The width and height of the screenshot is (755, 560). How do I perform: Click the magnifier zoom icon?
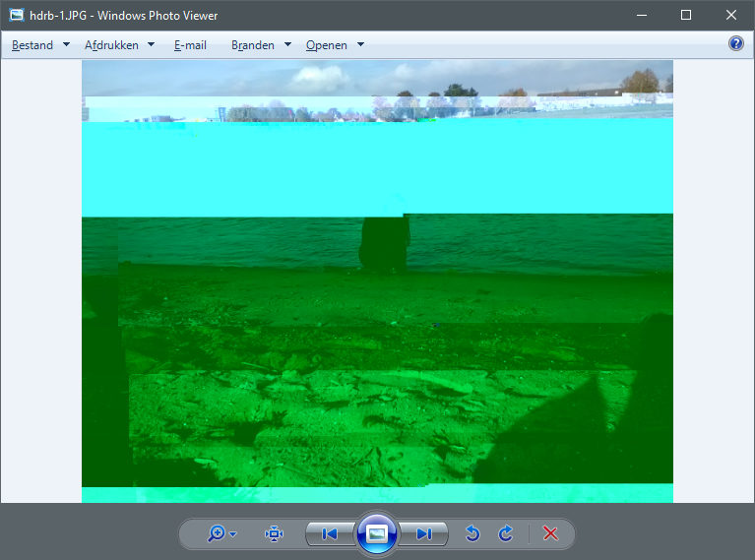[216, 533]
